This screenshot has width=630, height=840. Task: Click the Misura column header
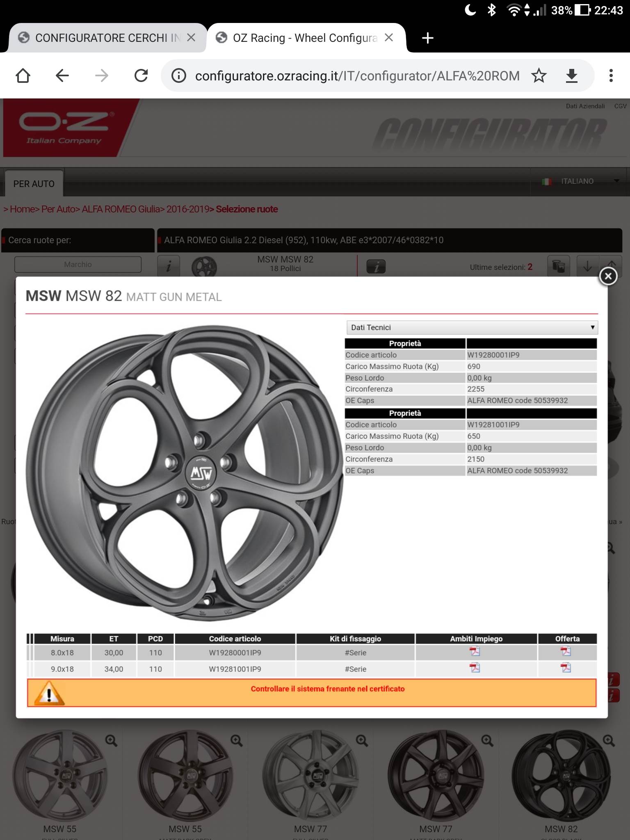pyautogui.click(x=62, y=639)
